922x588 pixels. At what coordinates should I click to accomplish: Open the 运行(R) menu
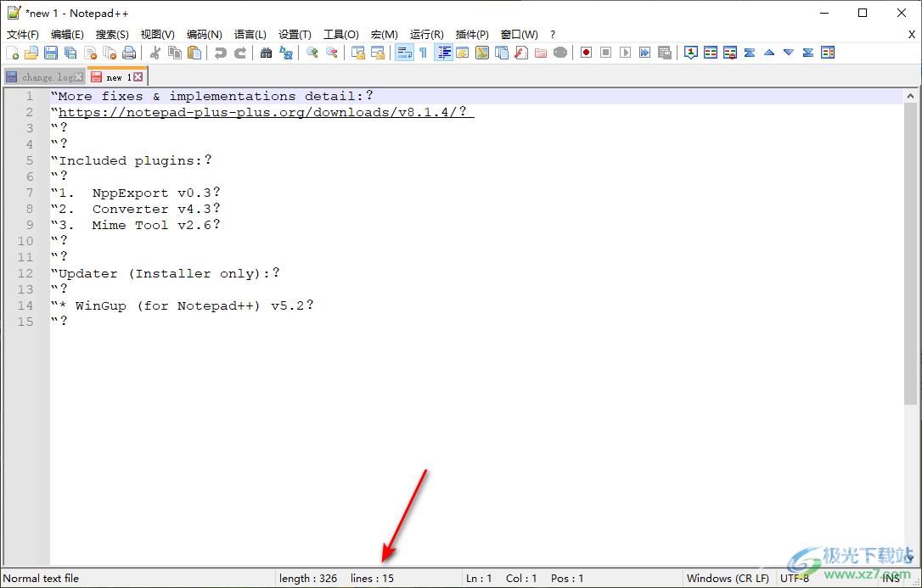click(x=426, y=35)
